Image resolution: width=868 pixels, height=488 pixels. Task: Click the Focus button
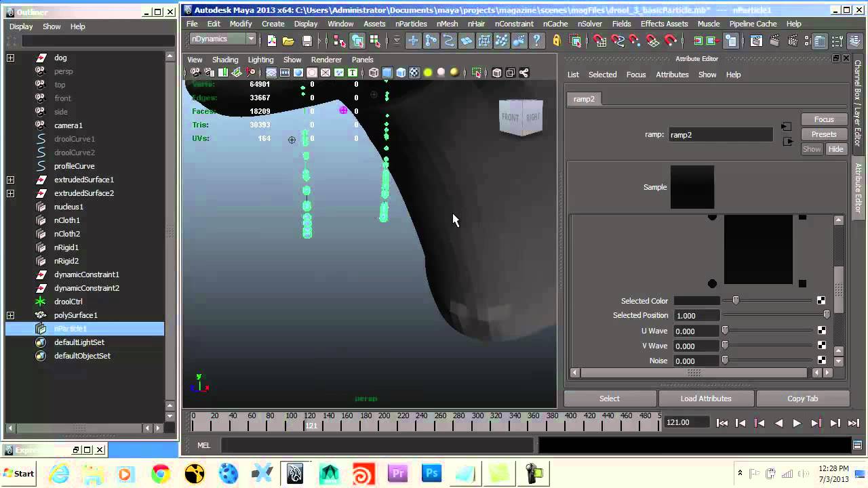pos(824,119)
